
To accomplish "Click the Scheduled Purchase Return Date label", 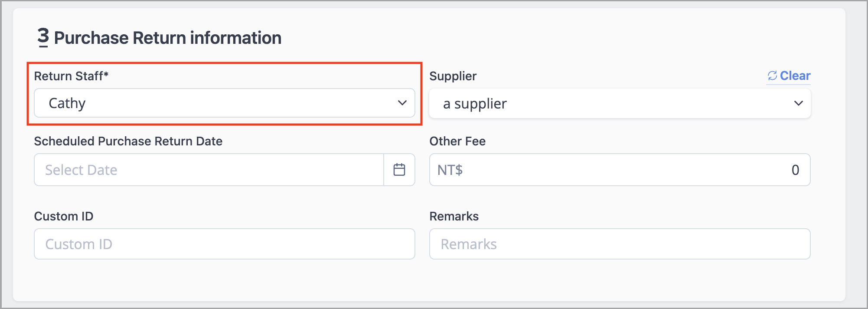I will pos(128,141).
